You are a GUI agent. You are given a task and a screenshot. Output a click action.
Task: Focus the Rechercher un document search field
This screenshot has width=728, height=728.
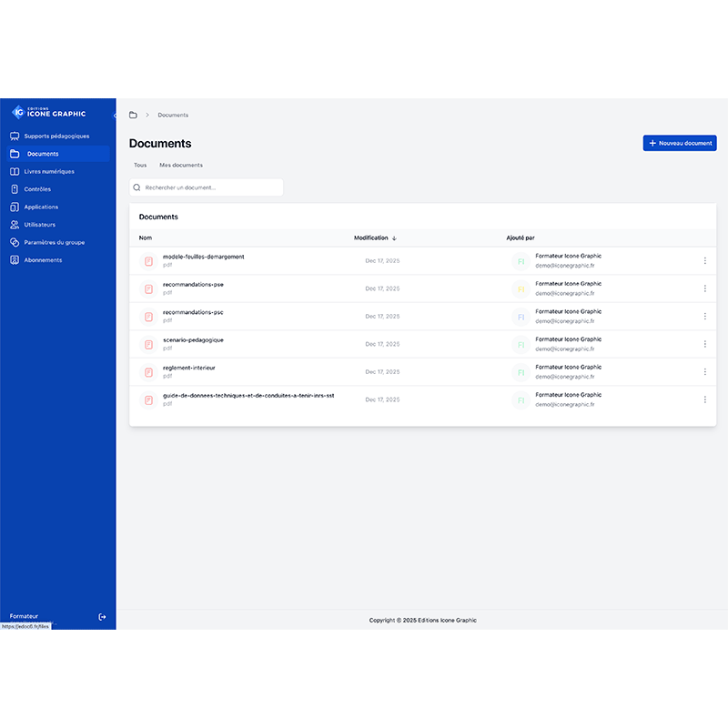207,187
